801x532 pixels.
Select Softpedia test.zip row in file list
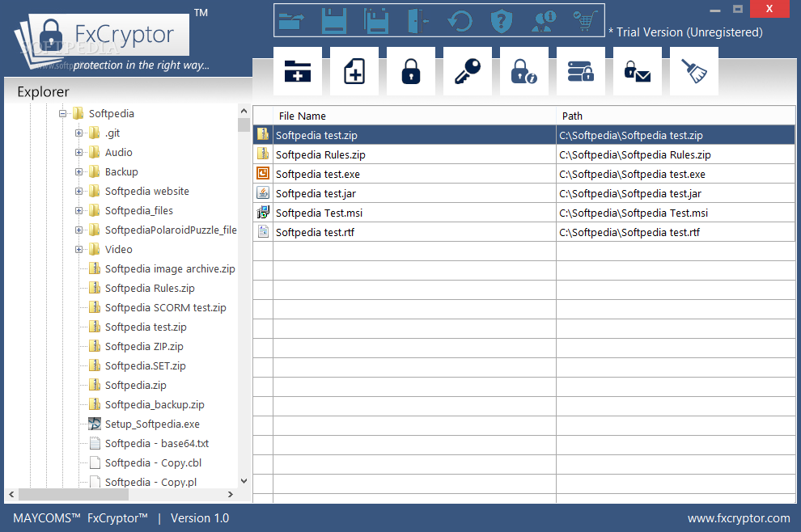pos(524,135)
